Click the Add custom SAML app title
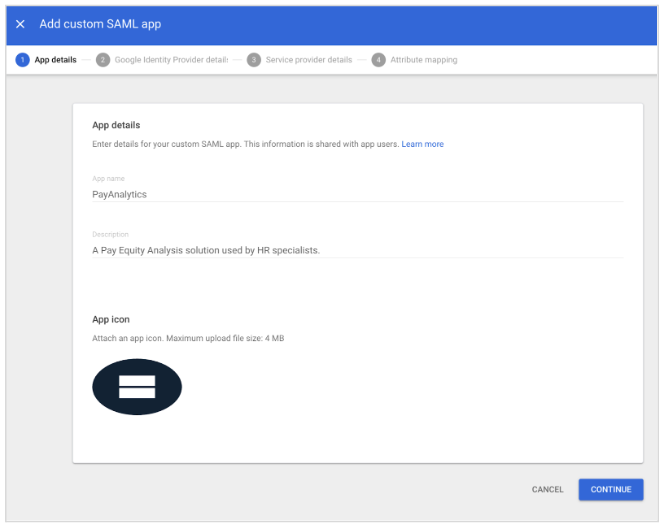Viewport: 665px width, 525px height. [100, 24]
